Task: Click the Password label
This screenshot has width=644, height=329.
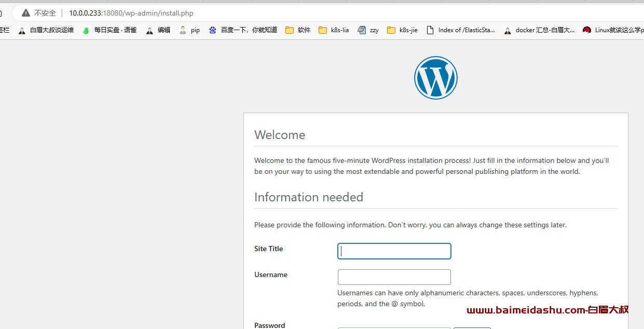Action: click(x=270, y=325)
